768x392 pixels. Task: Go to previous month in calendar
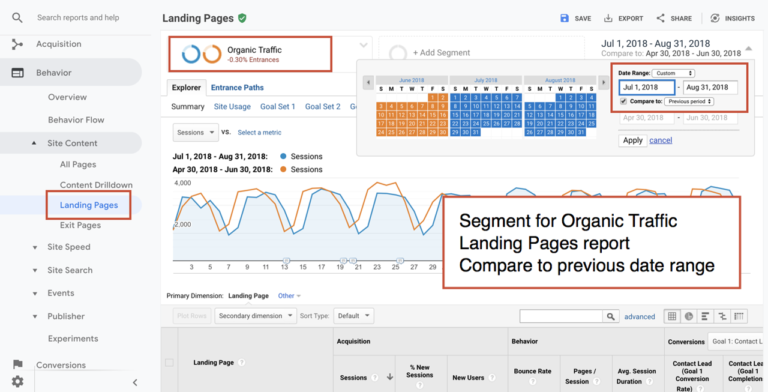[x=368, y=82]
